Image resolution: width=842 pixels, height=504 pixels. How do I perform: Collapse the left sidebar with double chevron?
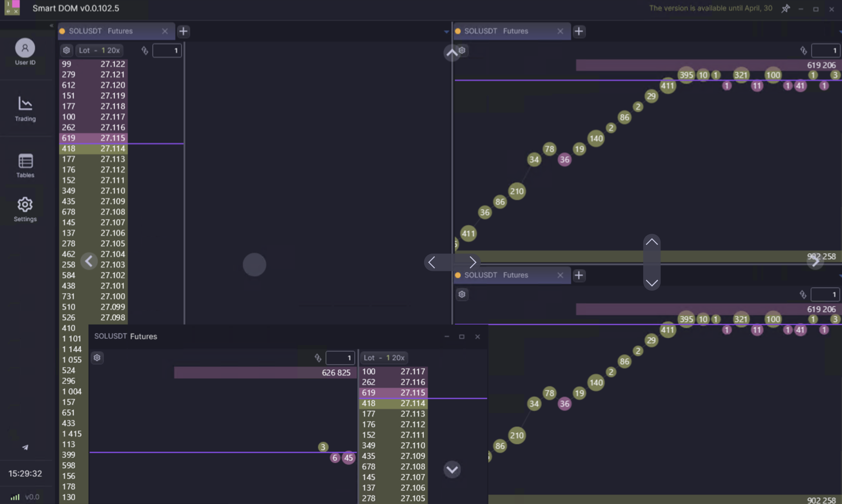[x=51, y=25]
